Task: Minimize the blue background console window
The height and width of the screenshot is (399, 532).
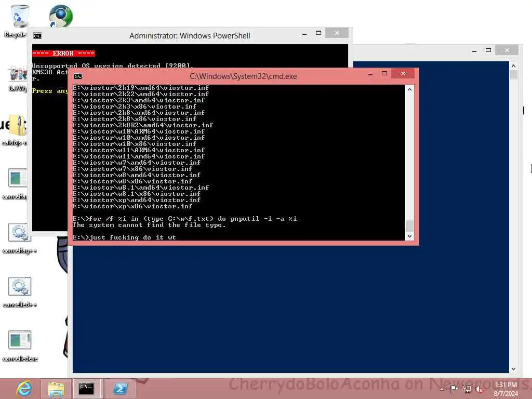Action: (x=474, y=50)
